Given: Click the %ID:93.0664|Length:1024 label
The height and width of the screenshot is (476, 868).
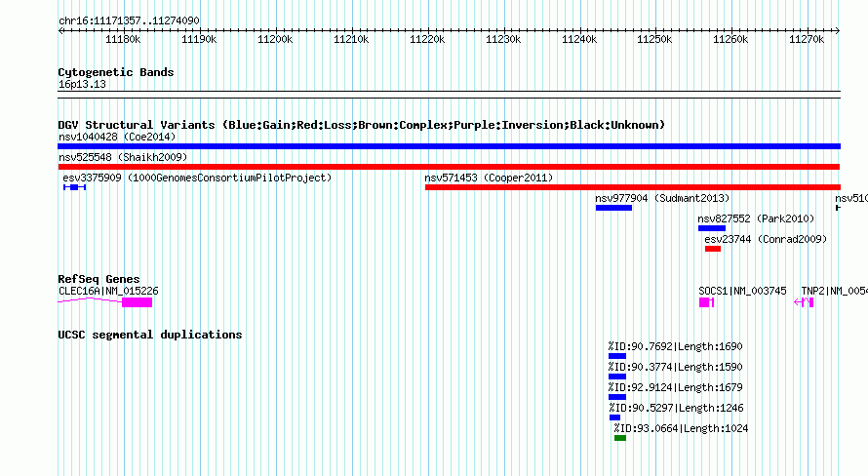Looking at the screenshot, I should click(x=681, y=428).
